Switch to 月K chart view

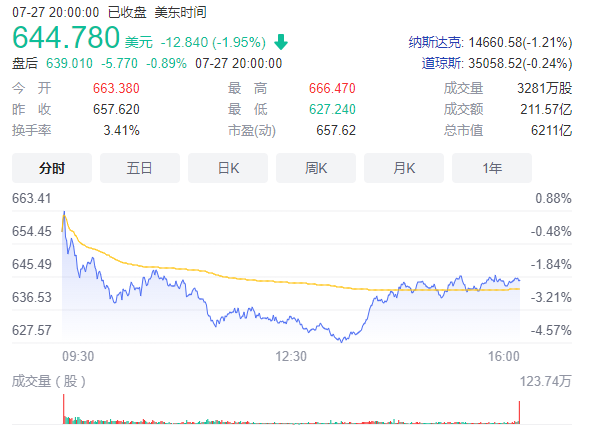pos(403,169)
